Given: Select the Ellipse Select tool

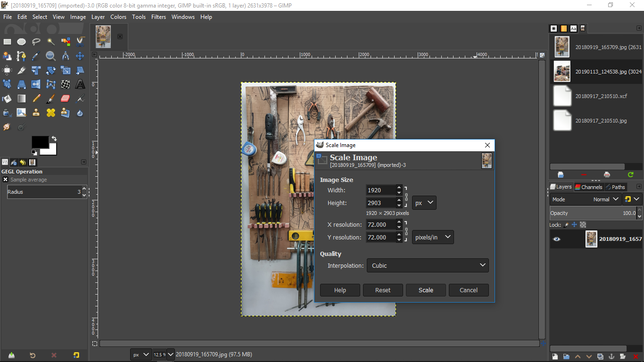Looking at the screenshot, I should point(21,41).
